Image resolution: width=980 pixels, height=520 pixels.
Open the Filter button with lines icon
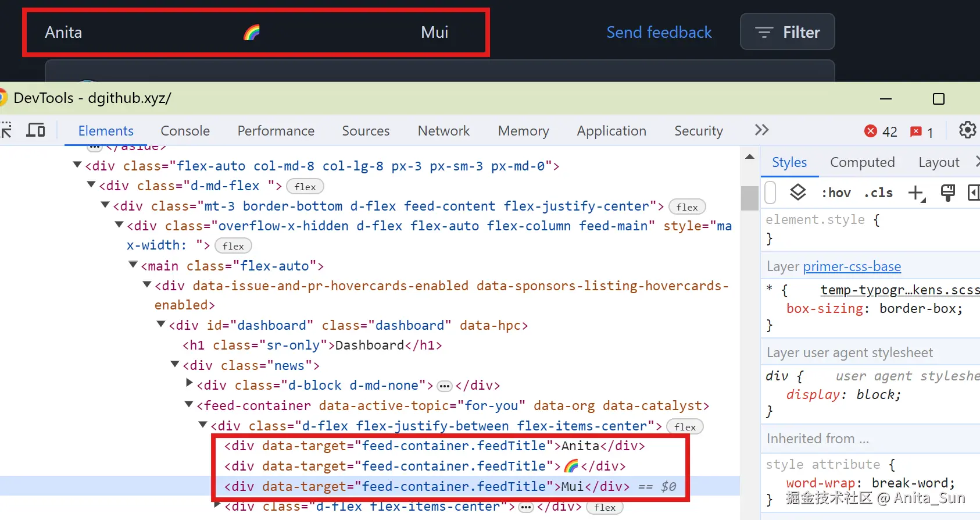coord(787,32)
